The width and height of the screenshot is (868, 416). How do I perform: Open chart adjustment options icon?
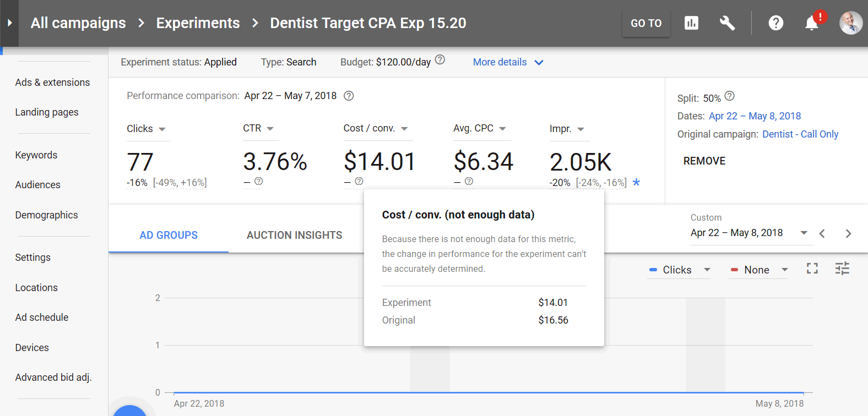coord(842,269)
